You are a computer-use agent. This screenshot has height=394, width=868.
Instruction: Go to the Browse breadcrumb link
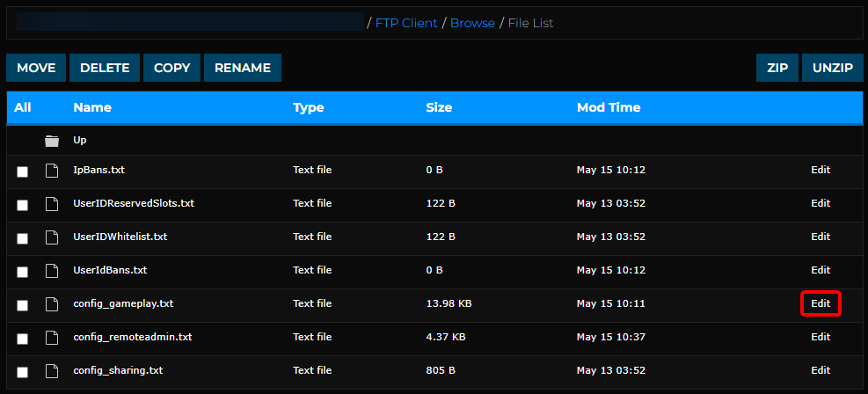[473, 23]
